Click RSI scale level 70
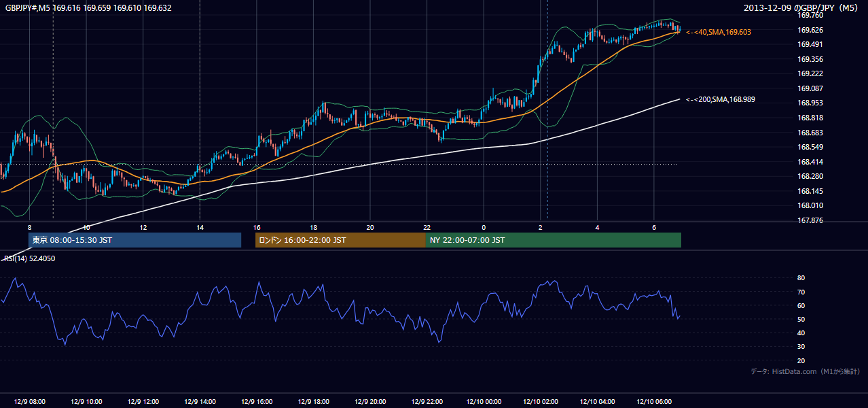868x408 pixels. [x=801, y=292]
